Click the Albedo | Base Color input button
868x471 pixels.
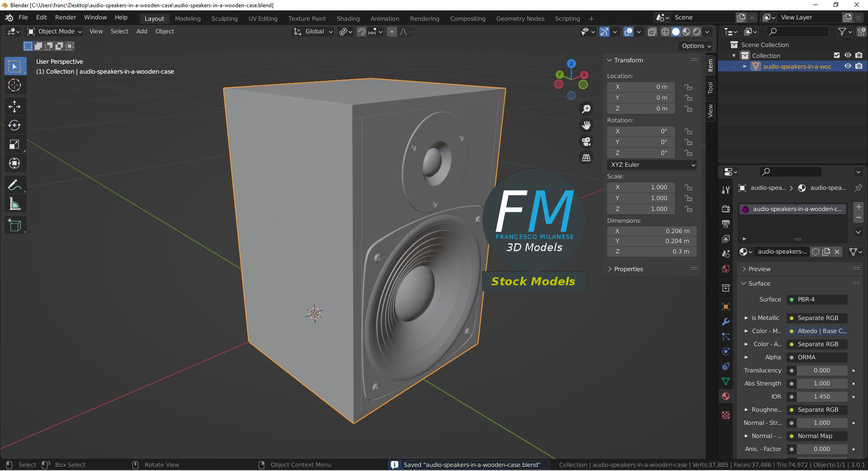click(x=817, y=331)
